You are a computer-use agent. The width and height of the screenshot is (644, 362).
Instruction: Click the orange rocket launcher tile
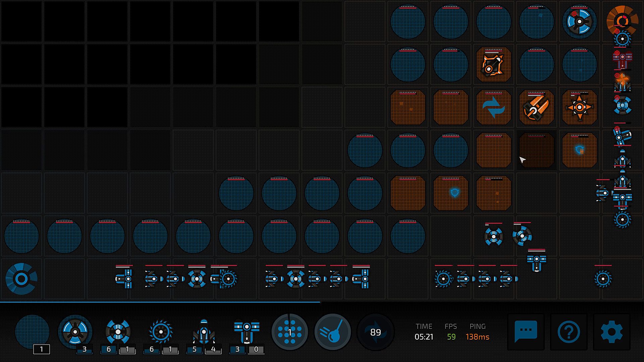point(536,108)
